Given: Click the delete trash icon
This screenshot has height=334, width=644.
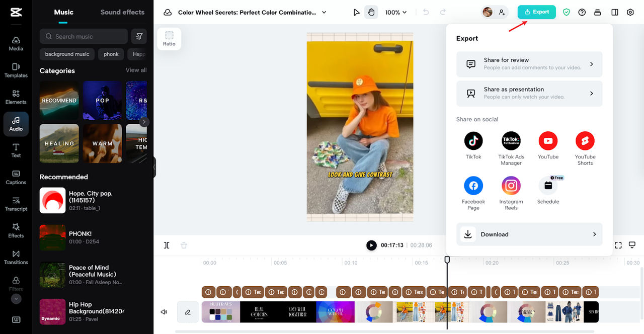Looking at the screenshot, I should 184,245.
